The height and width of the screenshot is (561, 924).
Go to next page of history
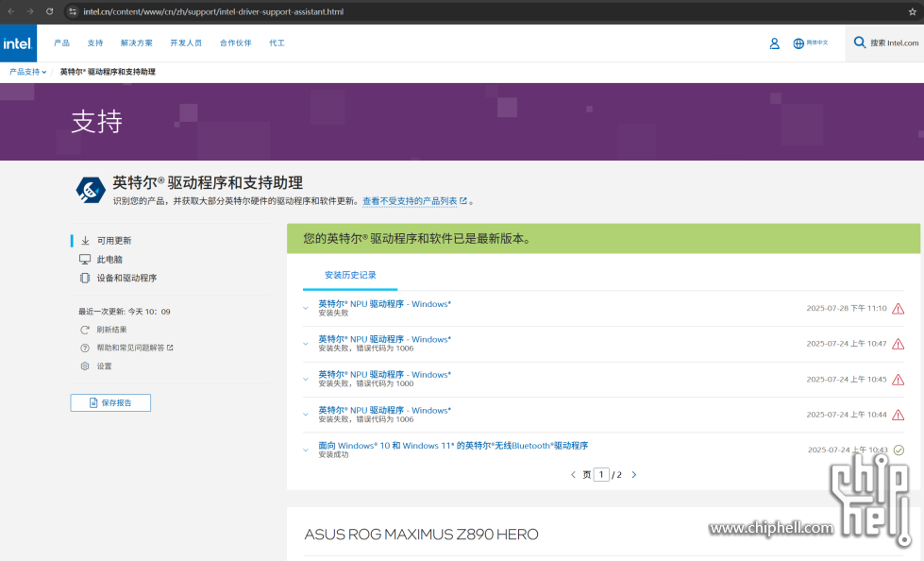634,475
